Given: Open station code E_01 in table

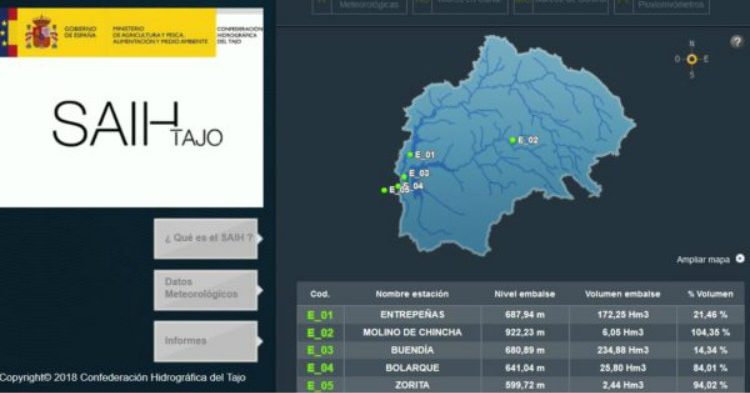Looking at the screenshot, I should pyautogui.click(x=320, y=315).
